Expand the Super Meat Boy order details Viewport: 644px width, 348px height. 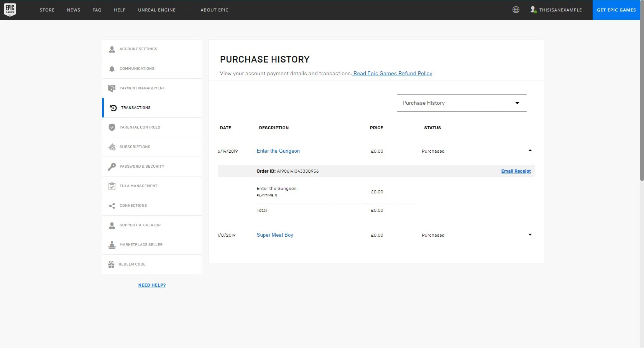point(530,234)
